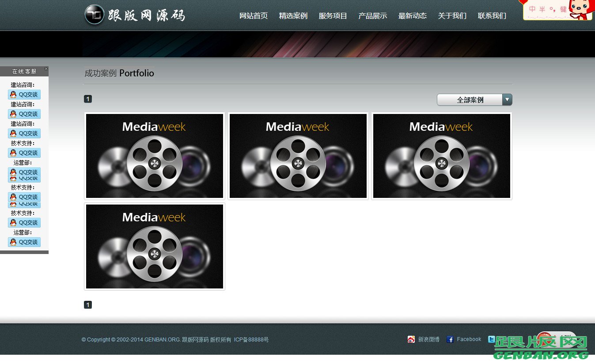Click page 1 button below the gallery
This screenshot has height=364, width=595.
88,305
